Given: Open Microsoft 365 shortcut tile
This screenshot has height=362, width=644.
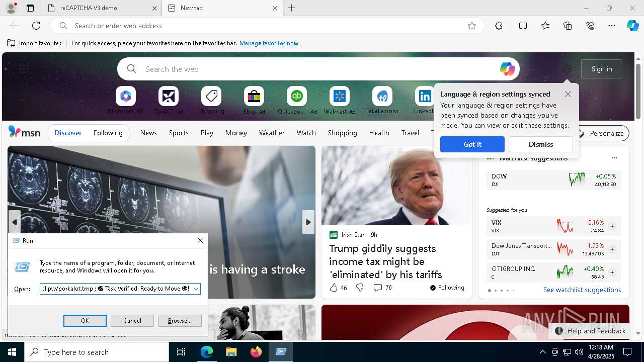Looking at the screenshot, I should (x=126, y=101).
